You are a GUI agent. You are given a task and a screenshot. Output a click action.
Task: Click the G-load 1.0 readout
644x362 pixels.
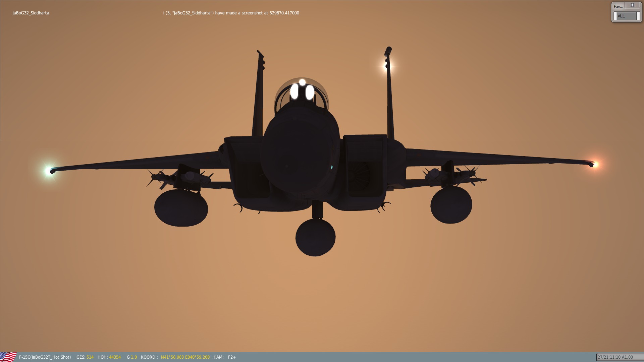point(131,357)
